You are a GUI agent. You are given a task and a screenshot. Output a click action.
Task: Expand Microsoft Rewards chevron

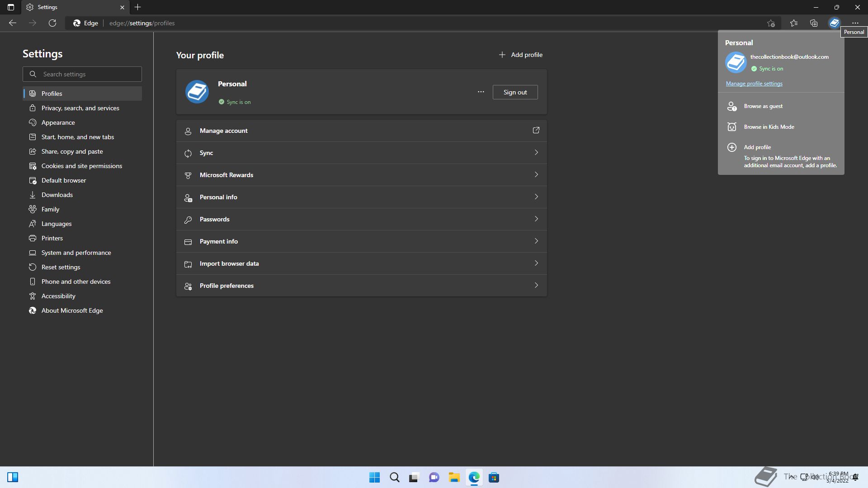(x=536, y=175)
